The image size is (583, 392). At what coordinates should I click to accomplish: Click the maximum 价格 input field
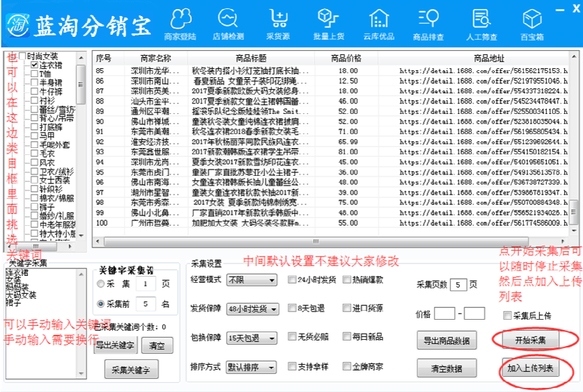point(474,313)
